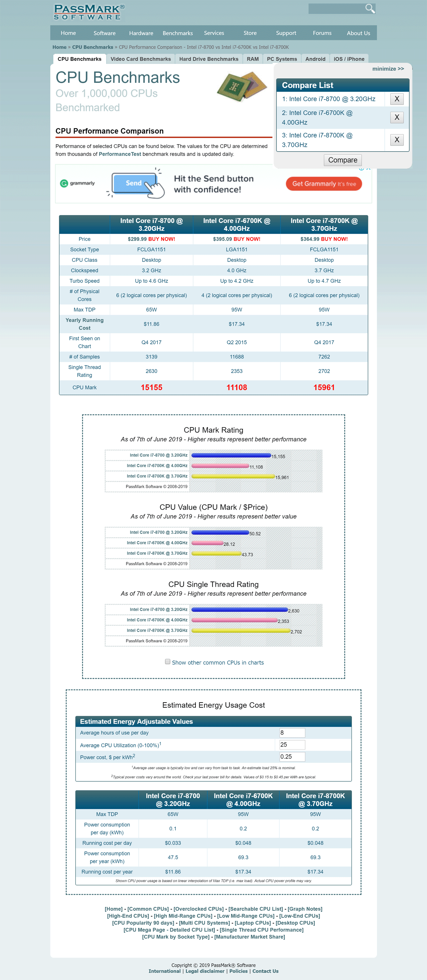Image resolution: width=427 pixels, height=980 pixels.
Task: Click the CPU chips image
Action: pos(242,86)
